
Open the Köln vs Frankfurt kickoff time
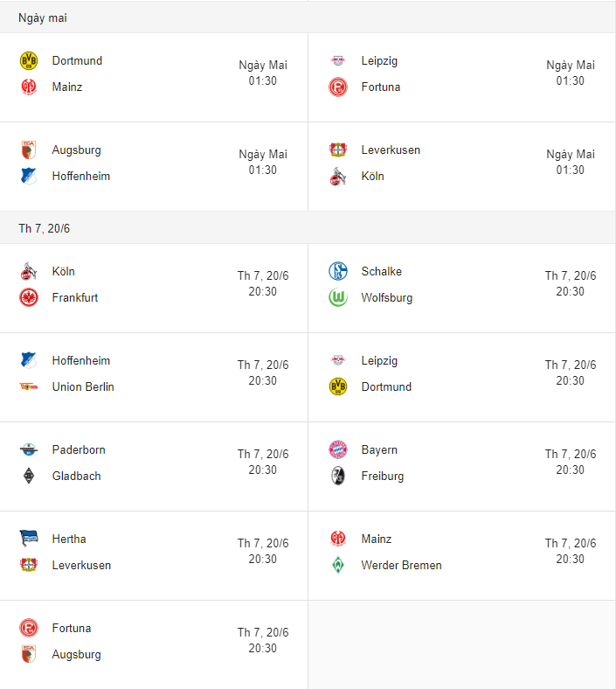(x=263, y=283)
